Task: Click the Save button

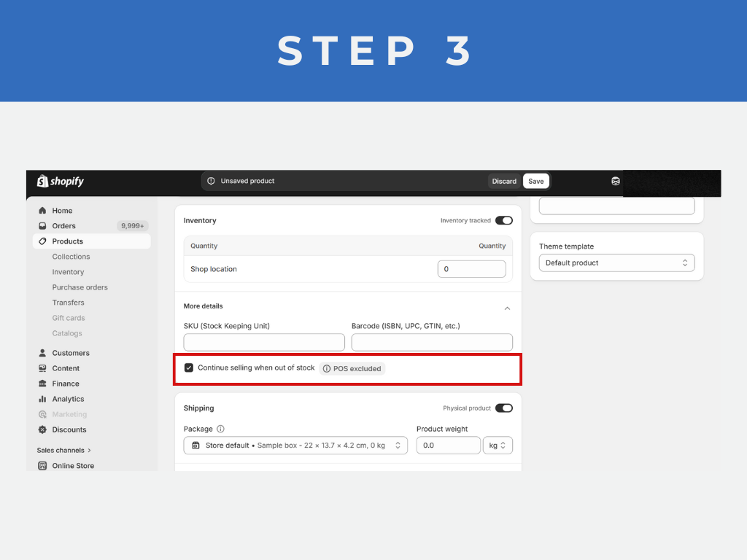Action: click(535, 182)
